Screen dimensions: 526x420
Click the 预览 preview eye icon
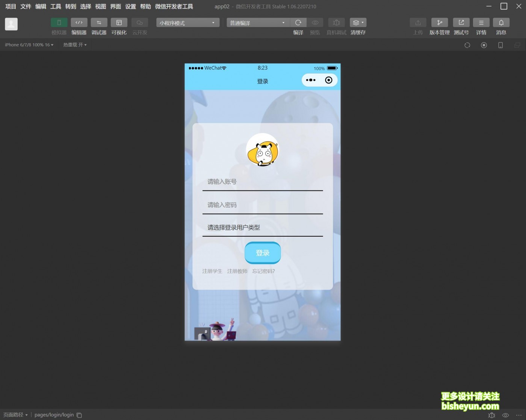pos(315,23)
